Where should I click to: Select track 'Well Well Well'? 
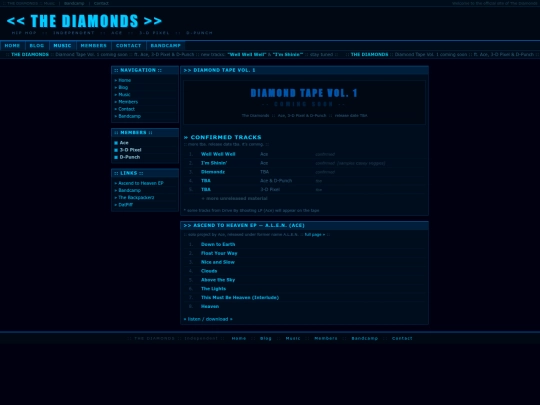(x=218, y=154)
